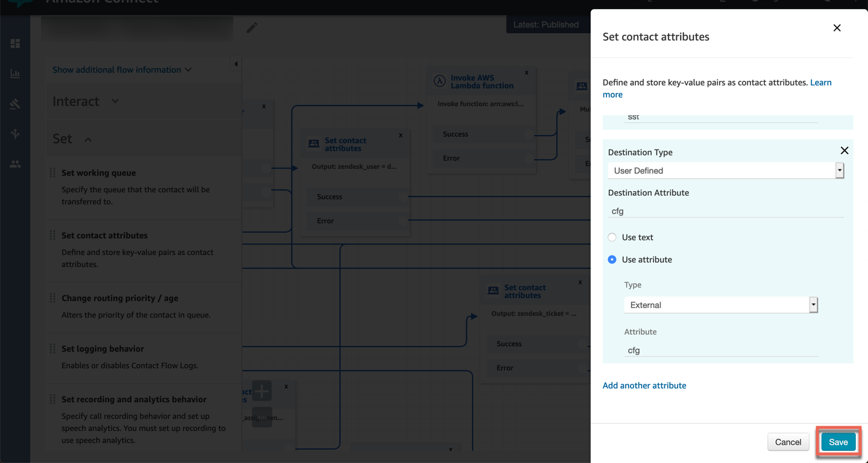The height and width of the screenshot is (463, 868).
Task: Close the Set contact attributes panel
Action: point(837,28)
